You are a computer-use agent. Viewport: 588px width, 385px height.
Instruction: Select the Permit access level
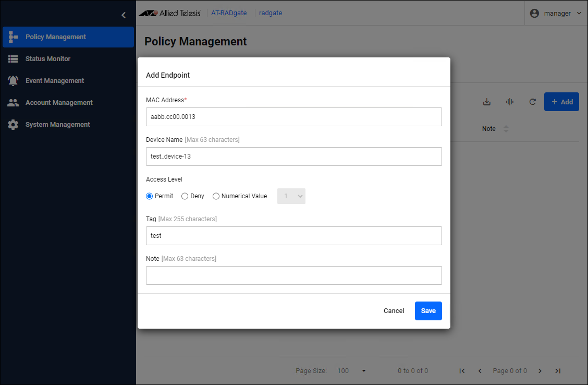tap(150, 196)
